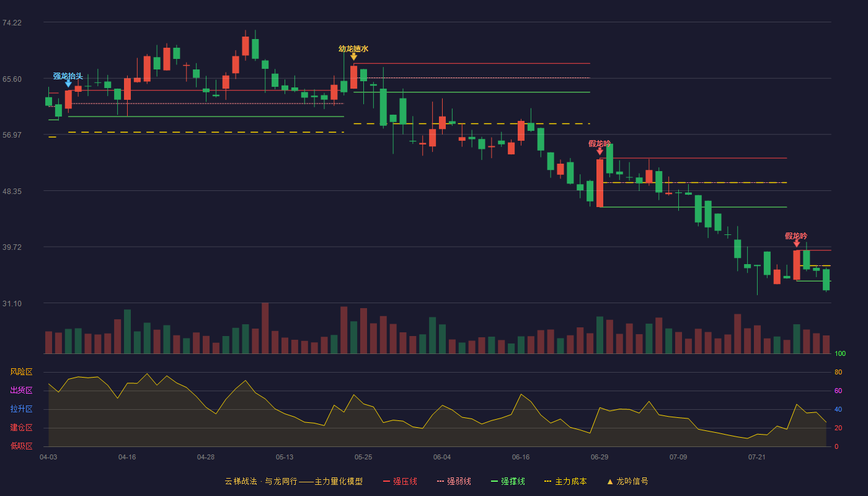The image size is (868, 496).
Task: Click the 出货区 zone label
Action: tap(21, 391)
